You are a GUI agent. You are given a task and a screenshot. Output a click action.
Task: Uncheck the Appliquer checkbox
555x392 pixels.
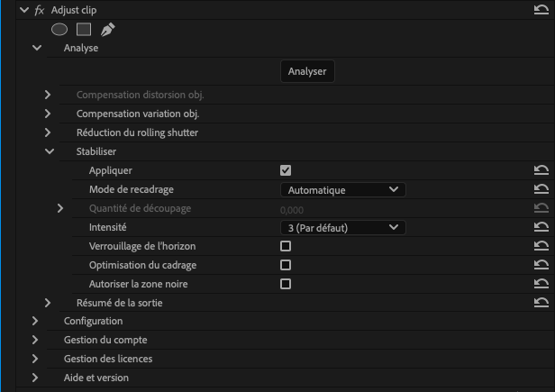tap(286, 170)
